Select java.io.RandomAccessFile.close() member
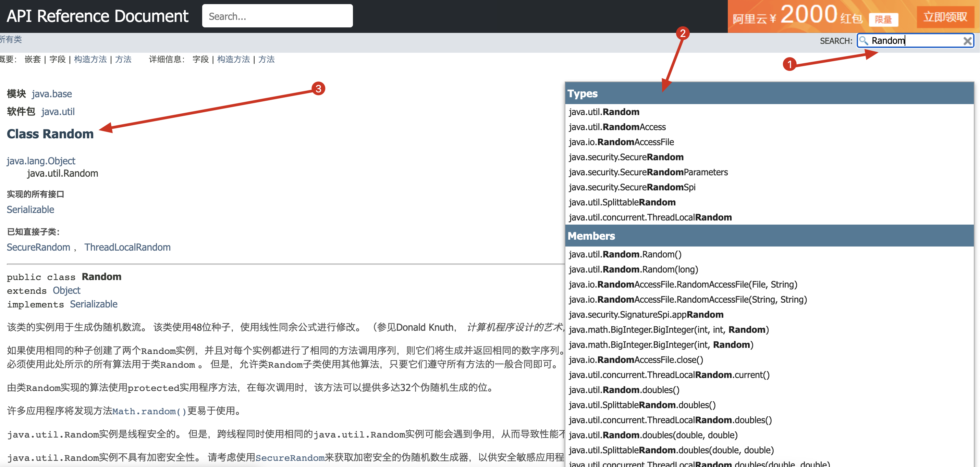 (x=769, y=360)
